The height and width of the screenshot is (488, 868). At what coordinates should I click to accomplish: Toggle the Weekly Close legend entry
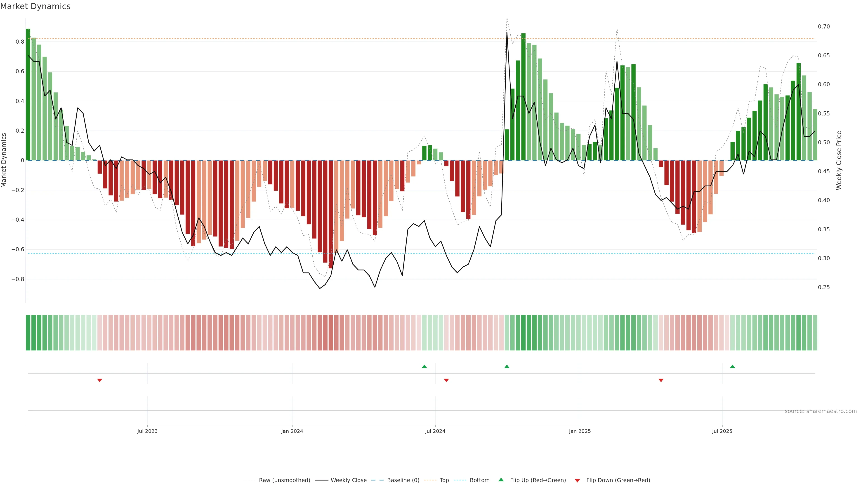pos(348,480)
